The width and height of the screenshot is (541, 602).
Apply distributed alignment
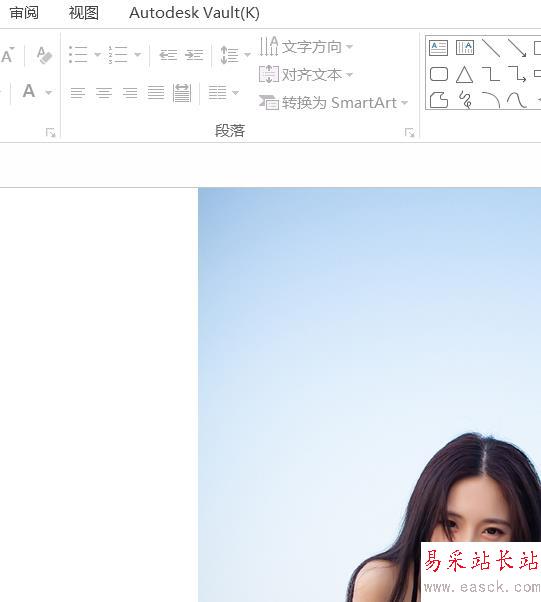pyautogui.click(x=182, y=93)
